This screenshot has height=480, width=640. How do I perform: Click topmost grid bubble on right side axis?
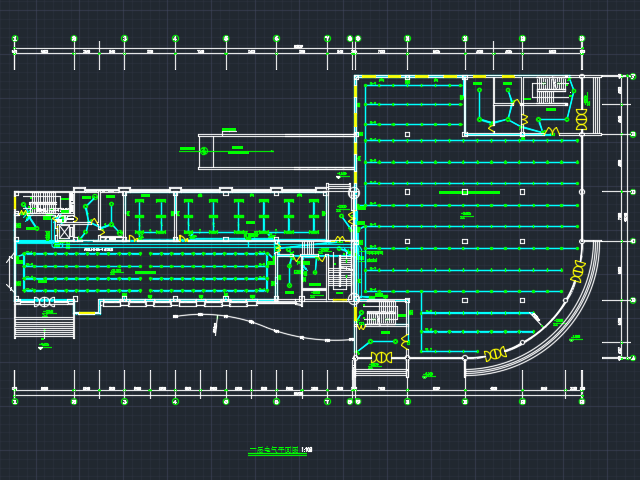(x=633, y=76)
